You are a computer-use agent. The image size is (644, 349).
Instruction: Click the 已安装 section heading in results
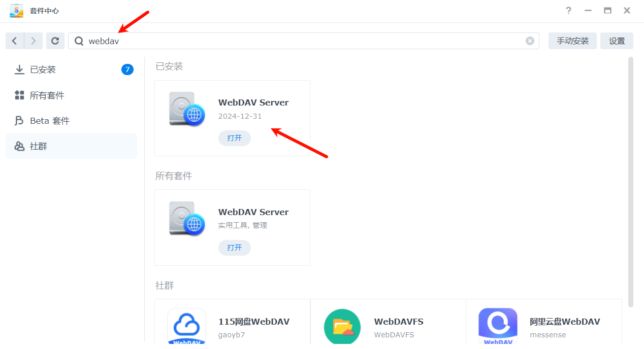[x=169, y=66]
